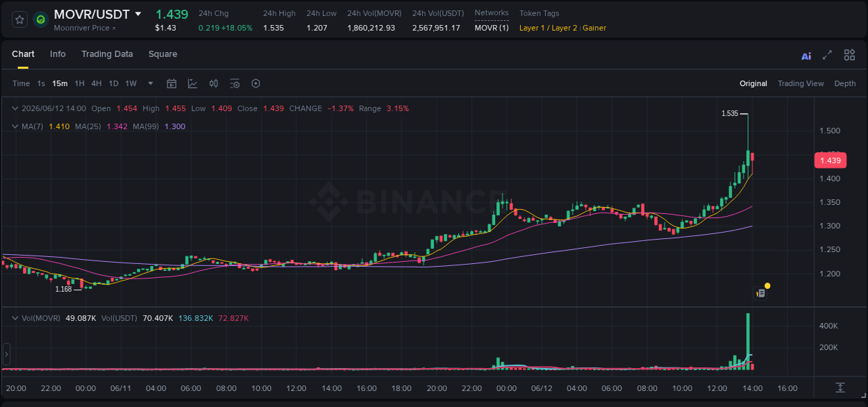The image size is (868, 407).
Task: Collapse the OHLC data row chevron
Action: point(15,108)
